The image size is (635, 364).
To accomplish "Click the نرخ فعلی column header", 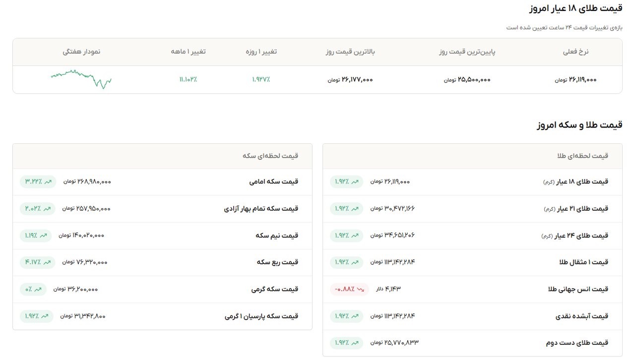I will point(576,52).
